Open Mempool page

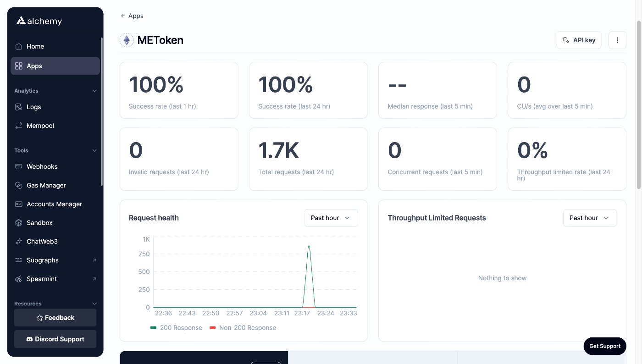tap(55, 126)
